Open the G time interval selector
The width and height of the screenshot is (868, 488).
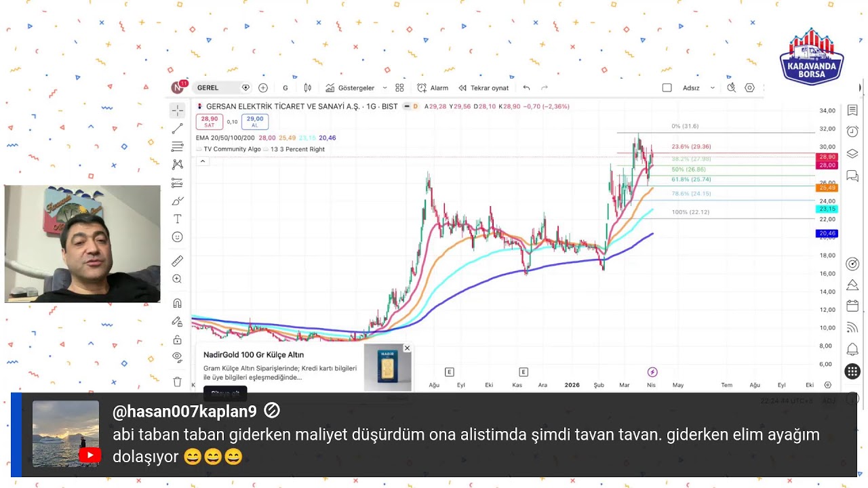coord(285,88)
